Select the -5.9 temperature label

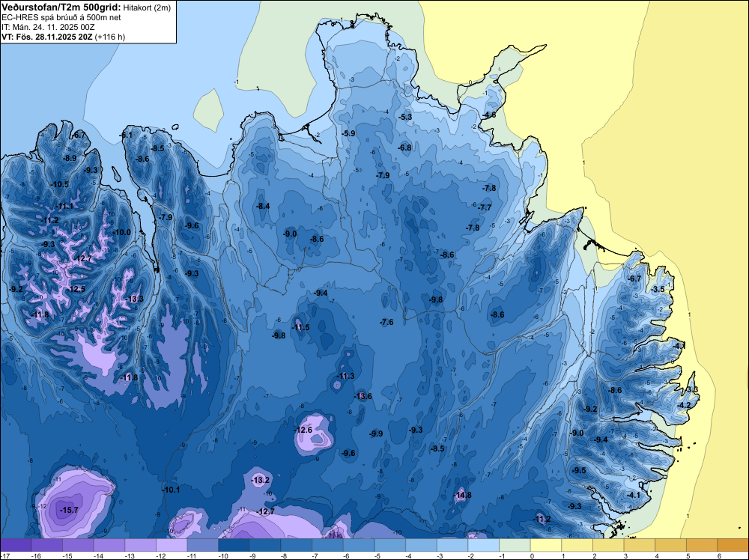point(349,133)
